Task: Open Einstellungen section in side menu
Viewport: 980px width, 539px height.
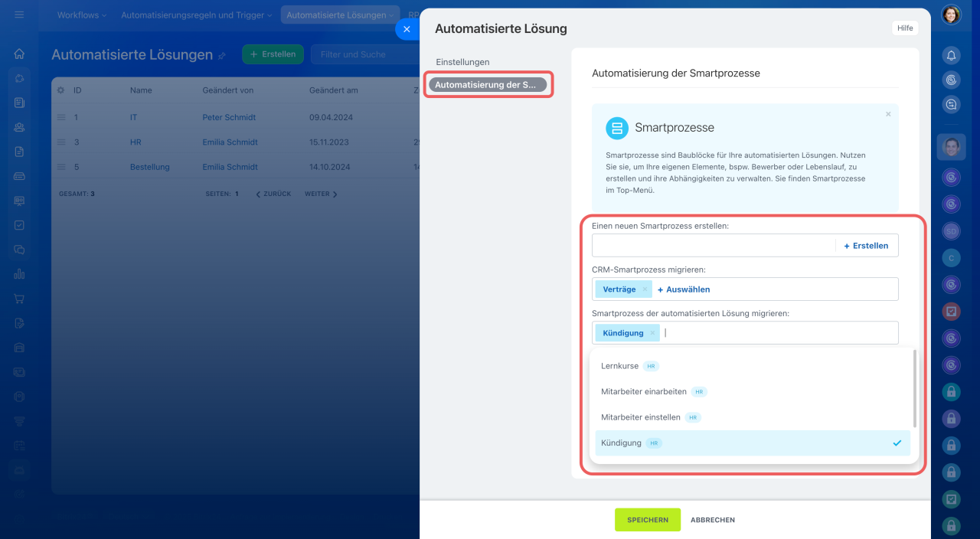Action: tap(462, 62)
